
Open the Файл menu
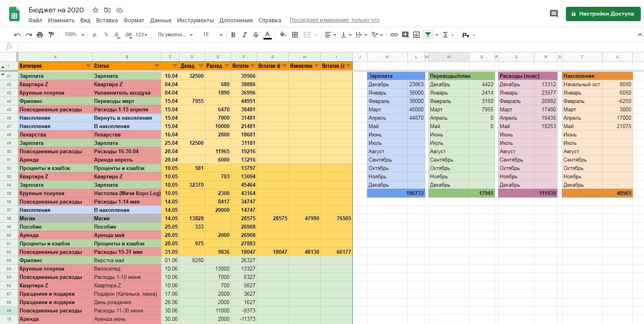click(x=35, y=20)
